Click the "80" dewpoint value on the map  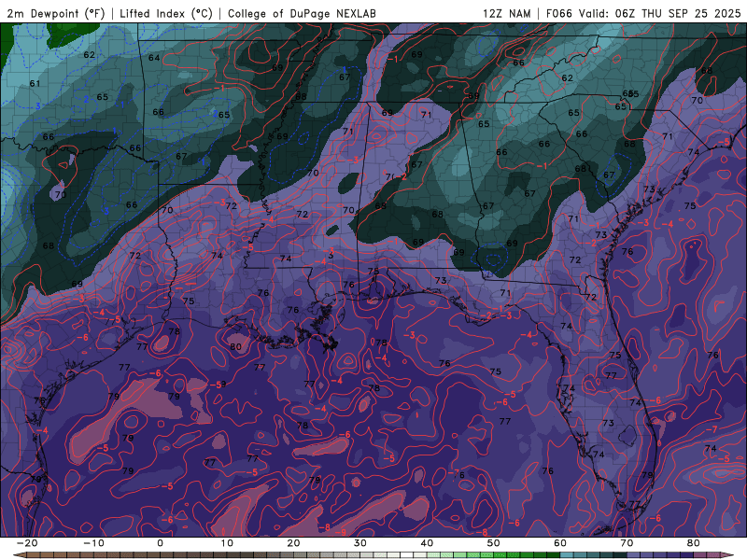coord(236,346)
